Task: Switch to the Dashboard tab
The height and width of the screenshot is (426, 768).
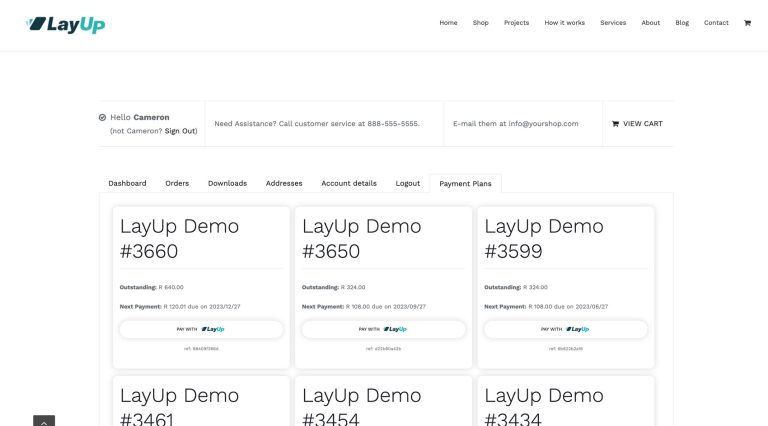Action: [x=127, y=183]
